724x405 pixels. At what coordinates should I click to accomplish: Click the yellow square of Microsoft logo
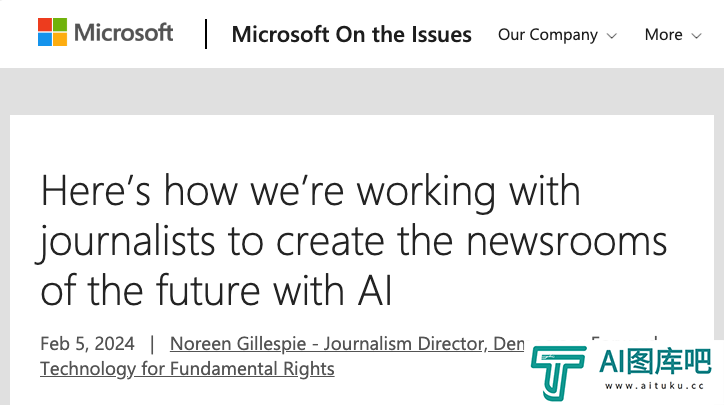[x=60, y=40]
